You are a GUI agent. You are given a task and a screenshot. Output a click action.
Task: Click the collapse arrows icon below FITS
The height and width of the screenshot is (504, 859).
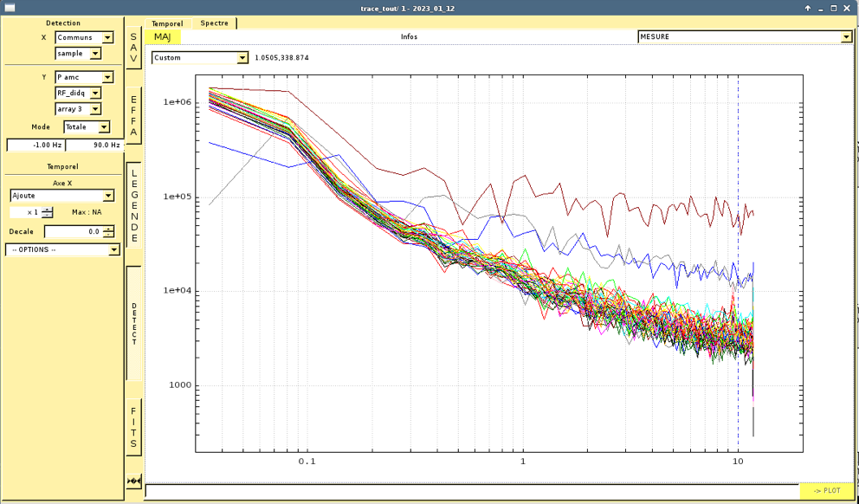[134, 481]
